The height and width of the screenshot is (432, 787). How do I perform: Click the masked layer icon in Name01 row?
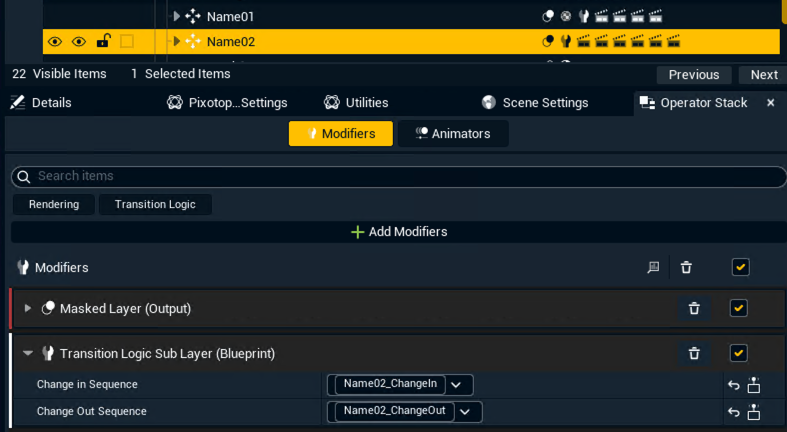coord(548,17)
